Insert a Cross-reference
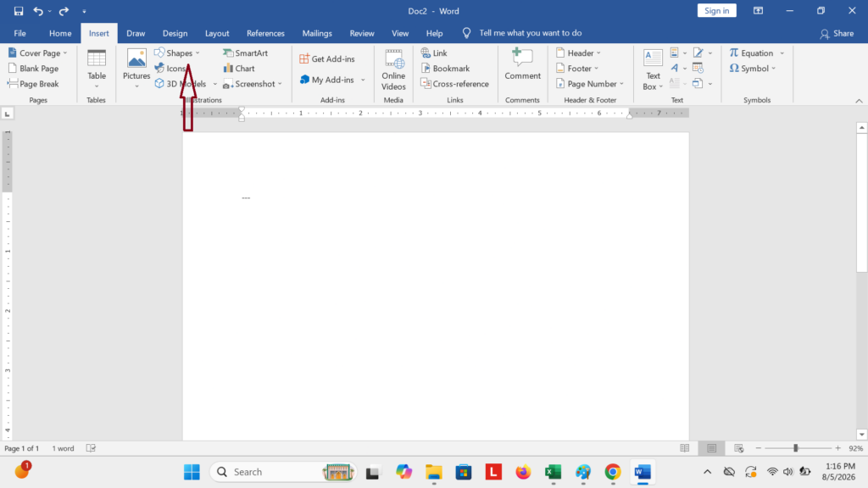 coord(454,84)
